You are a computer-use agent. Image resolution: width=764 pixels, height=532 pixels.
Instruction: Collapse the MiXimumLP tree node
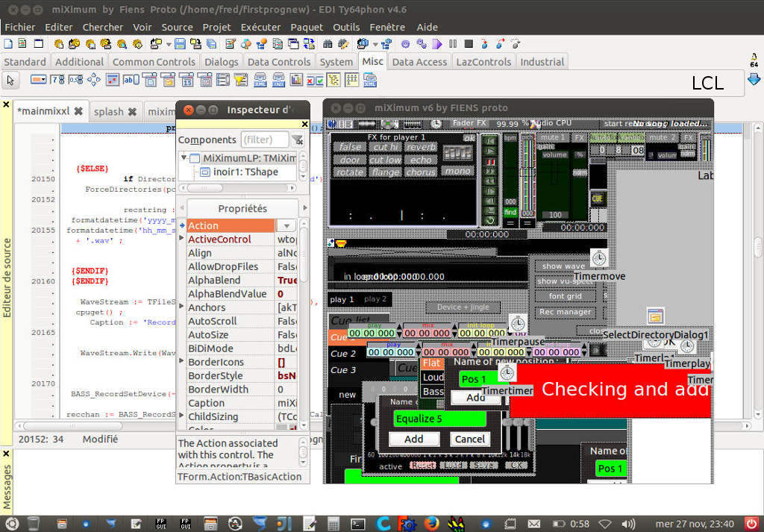(184, 157)
